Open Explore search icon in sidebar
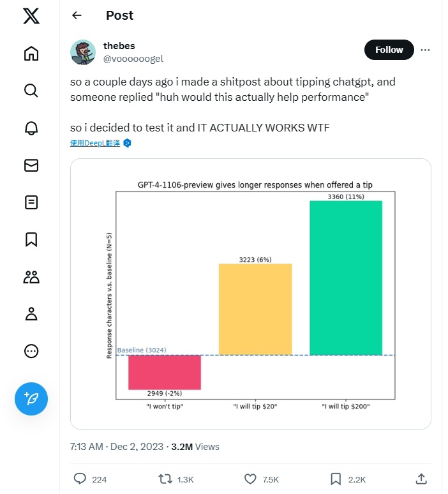 (31, 91)
